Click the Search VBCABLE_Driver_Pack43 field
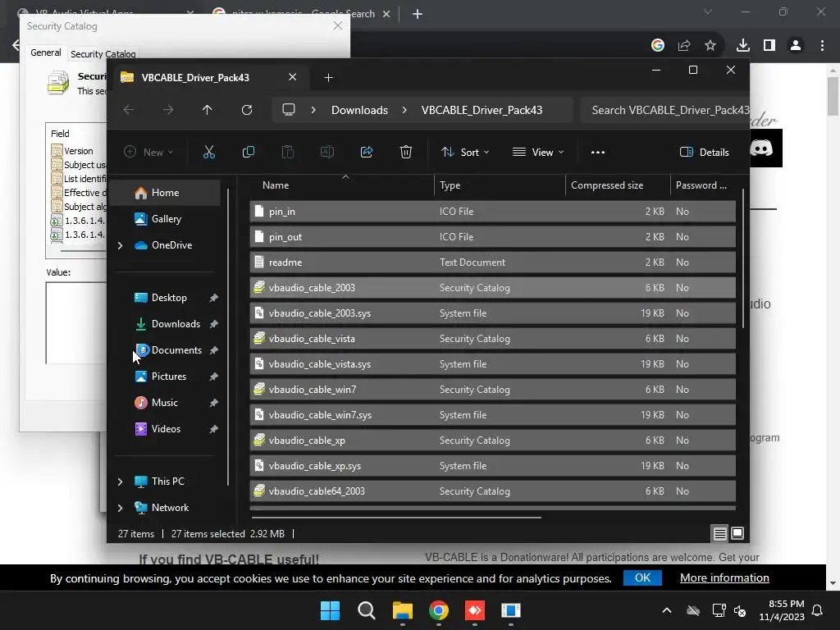 664,110
